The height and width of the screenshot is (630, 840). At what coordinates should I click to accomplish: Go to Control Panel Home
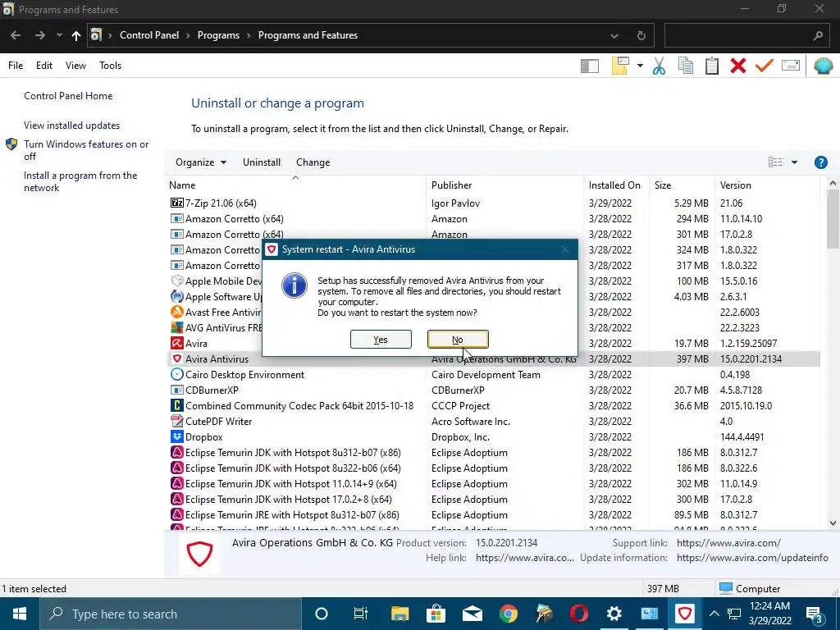click(x=68, y=96)
